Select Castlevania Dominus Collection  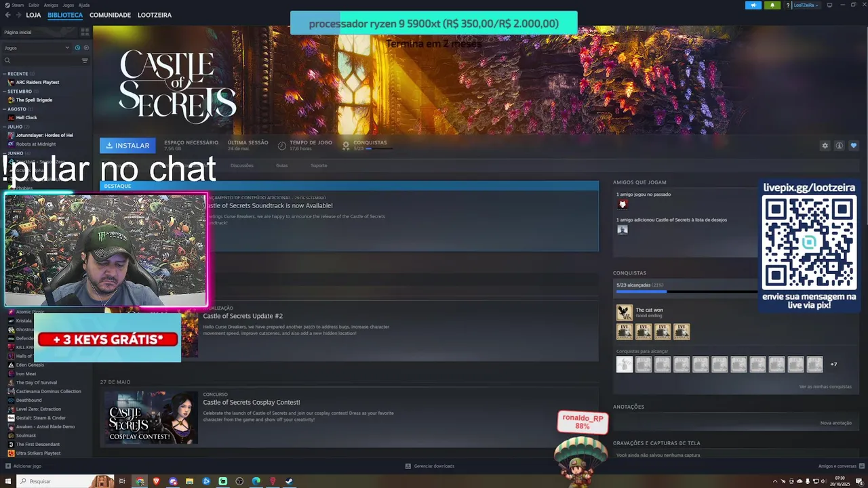tap(48, 391)
